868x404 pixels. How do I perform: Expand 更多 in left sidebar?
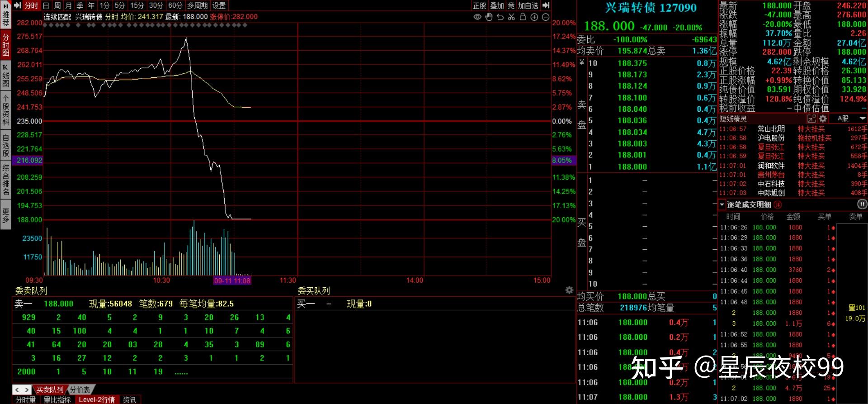tap(5, 215)
